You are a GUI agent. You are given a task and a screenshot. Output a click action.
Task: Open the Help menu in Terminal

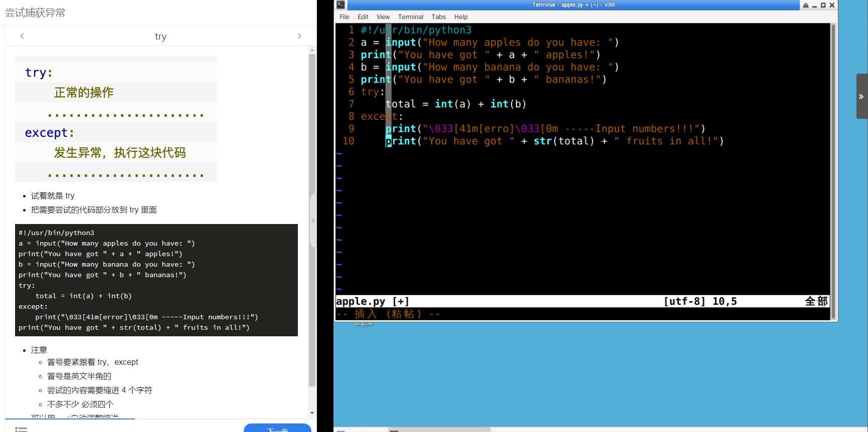click(461, 17)
